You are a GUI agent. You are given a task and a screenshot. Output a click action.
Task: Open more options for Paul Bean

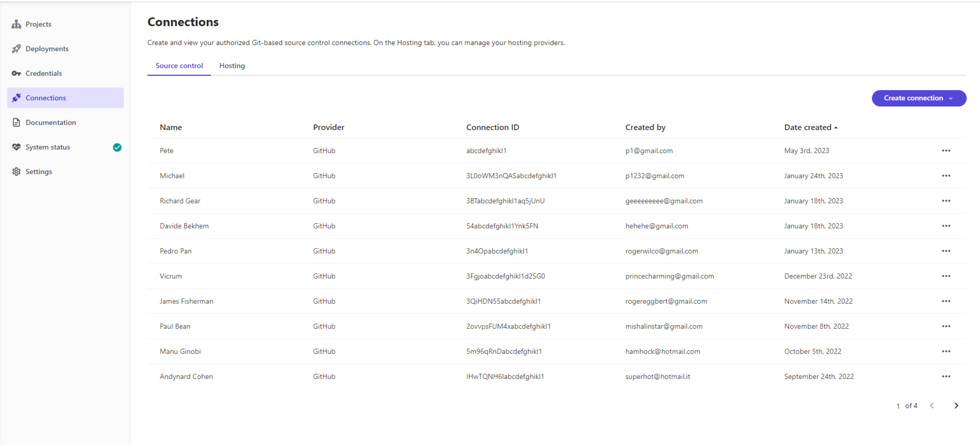coord(946,326)
